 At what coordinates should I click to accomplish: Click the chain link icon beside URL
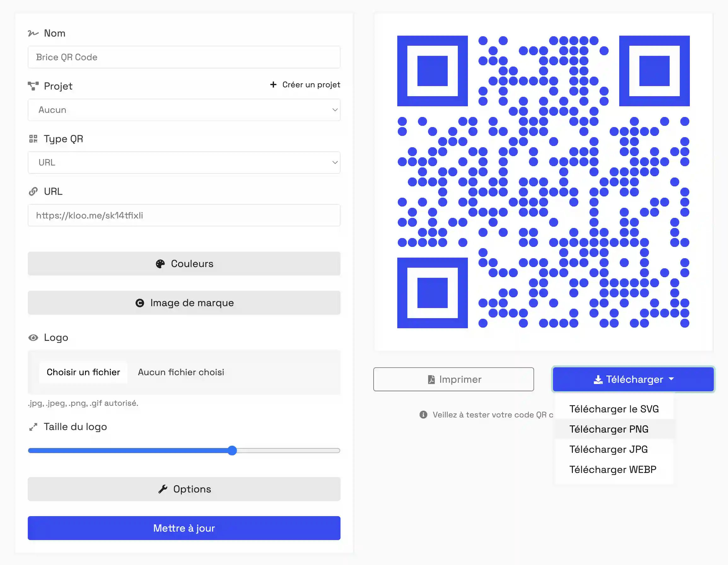(x=33, y=191)
